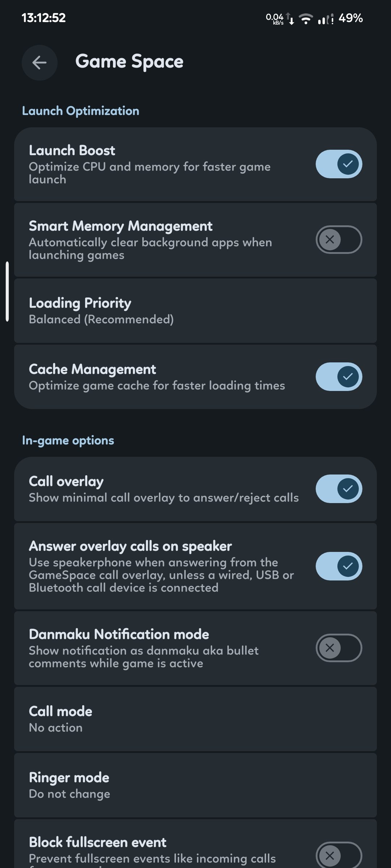Tap the In-game options section header

coord(68,441)
